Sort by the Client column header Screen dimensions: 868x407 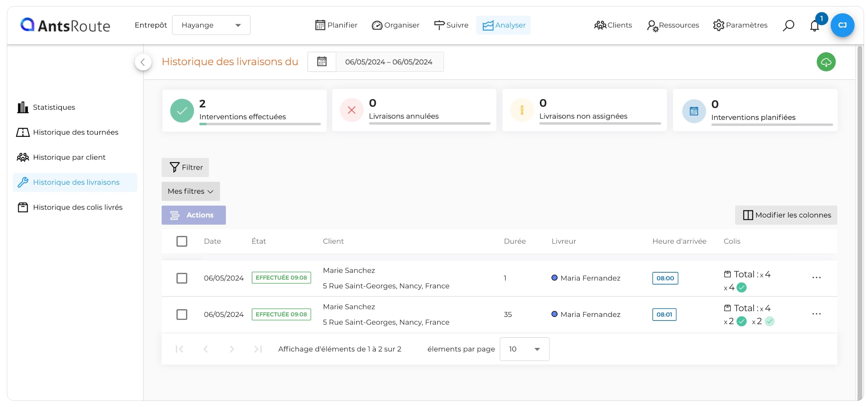pos(333,241)
